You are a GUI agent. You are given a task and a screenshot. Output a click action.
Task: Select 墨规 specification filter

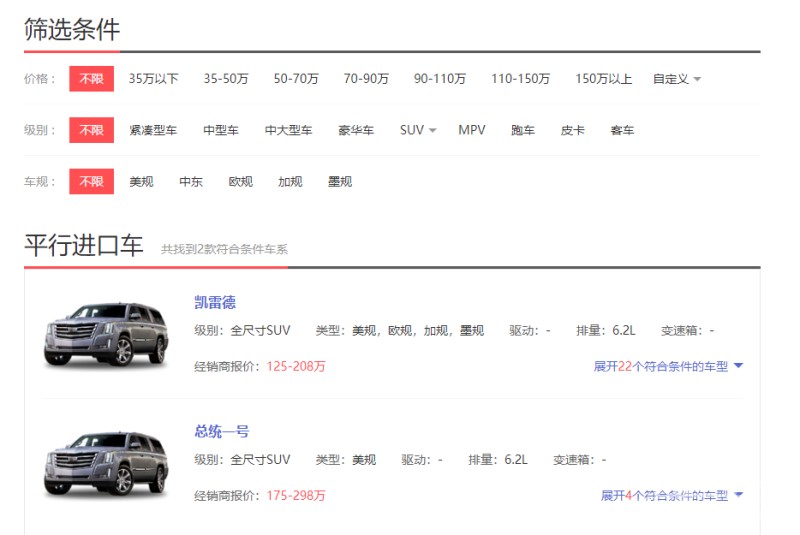(x=340, y=181)
